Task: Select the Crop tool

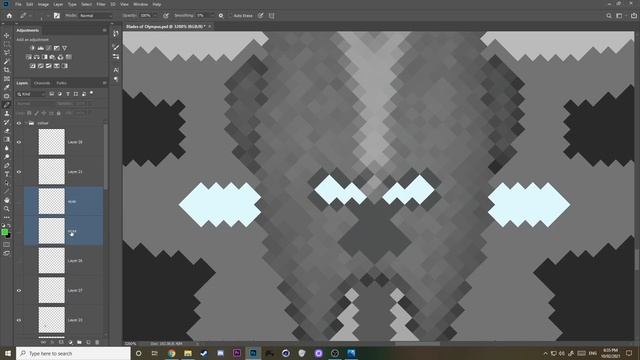Action: (x=7, y=70)
